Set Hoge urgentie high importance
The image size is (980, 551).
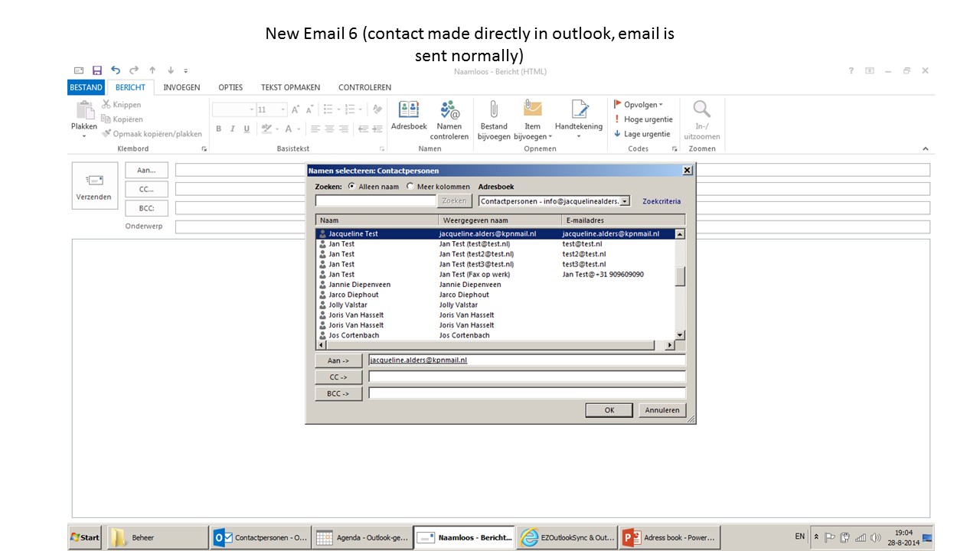(x=643, y=119)
